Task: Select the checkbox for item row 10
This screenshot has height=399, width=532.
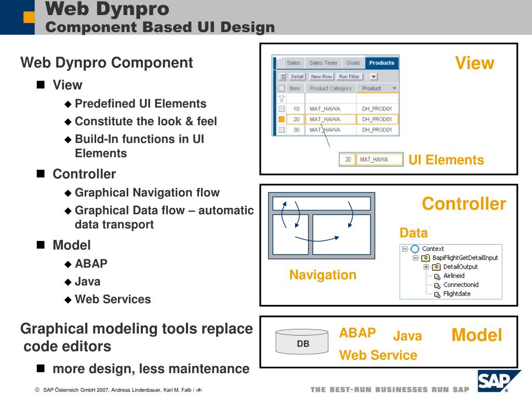Action: pos(282,109)
